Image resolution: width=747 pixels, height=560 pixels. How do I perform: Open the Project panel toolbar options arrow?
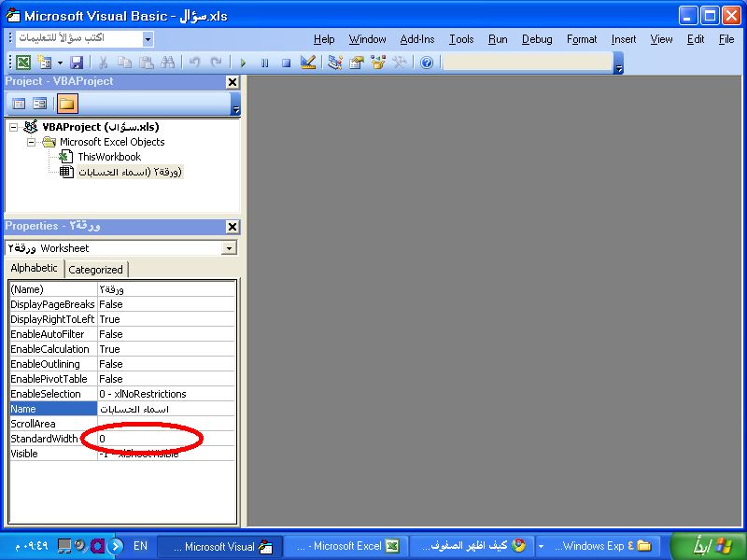pos(236,104)
